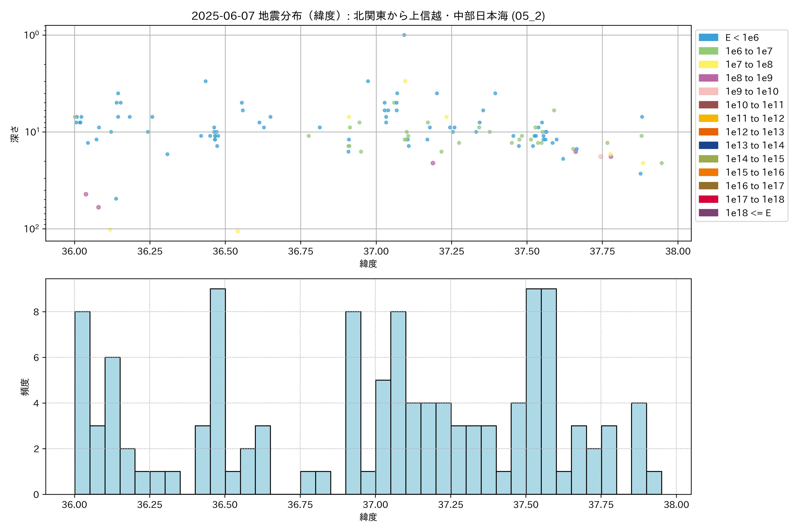798x532 pixels.
Task: Click the 緯度 label under the scatter plot
Action: click(368, 264)
